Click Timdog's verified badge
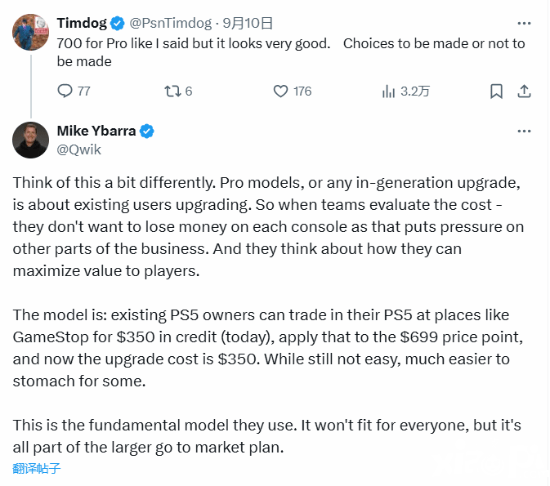Image resolution: width=550 pixels, height=486 pixels. click(x=117, y=23)
